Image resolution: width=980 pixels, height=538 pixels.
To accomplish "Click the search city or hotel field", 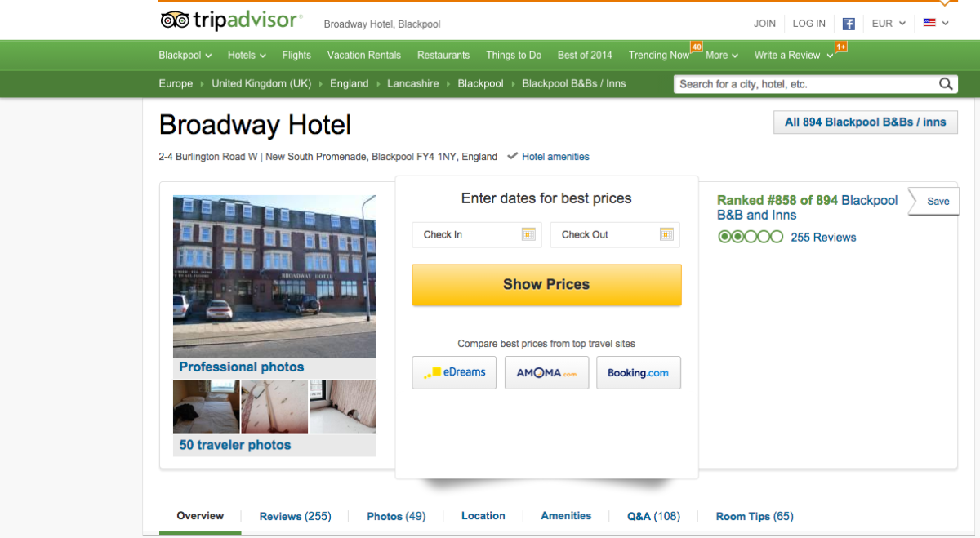I will (805, 84).
